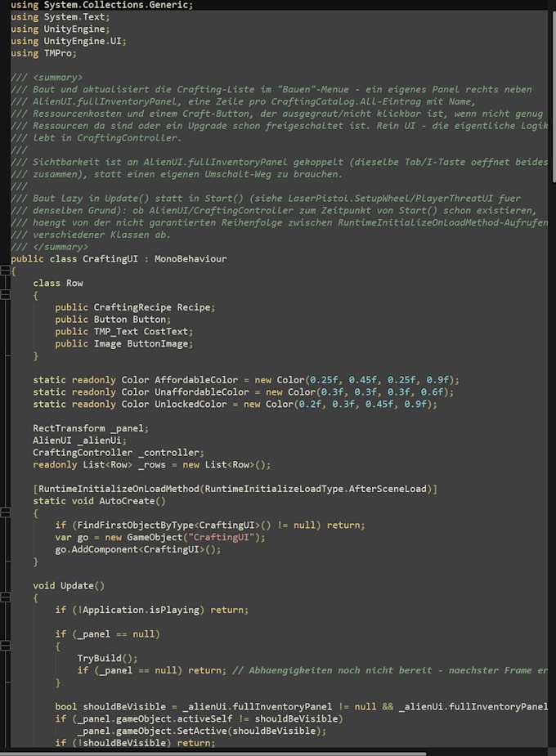Click 'CraftingUI' in the class declaration

(x=110, y=259)
